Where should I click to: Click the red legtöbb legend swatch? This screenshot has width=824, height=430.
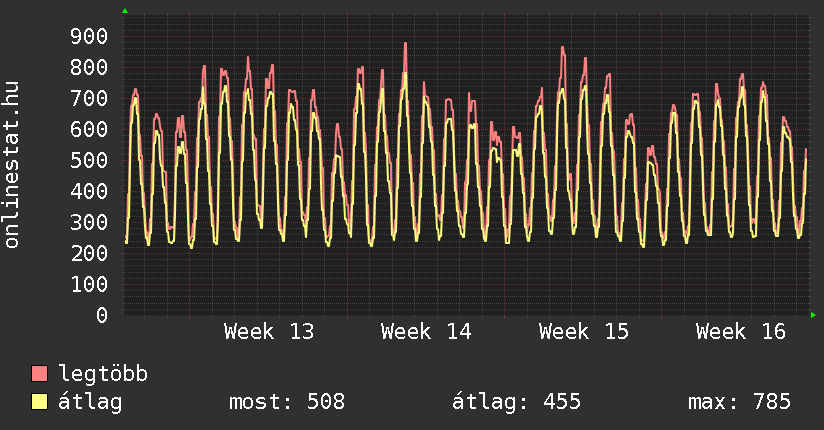coord(39,374)
